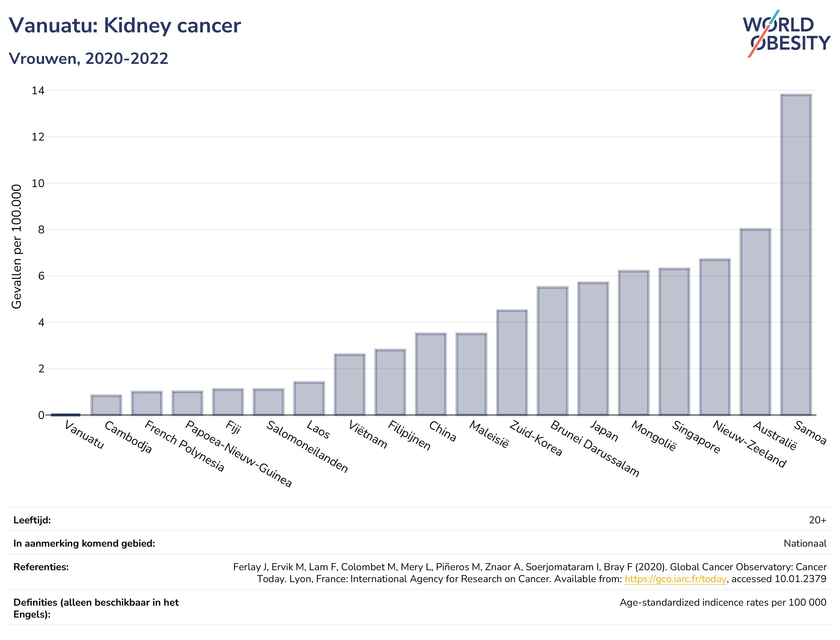Select the Australië bar

pos(755,322)
